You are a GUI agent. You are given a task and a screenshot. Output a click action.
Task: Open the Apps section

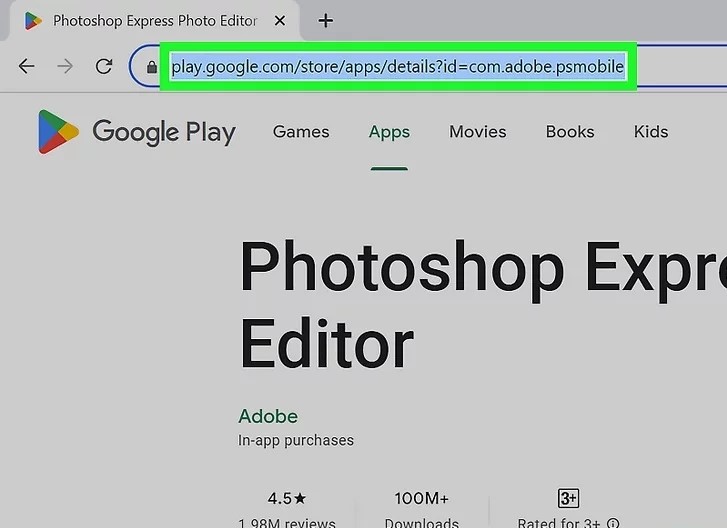coord(389,132)
